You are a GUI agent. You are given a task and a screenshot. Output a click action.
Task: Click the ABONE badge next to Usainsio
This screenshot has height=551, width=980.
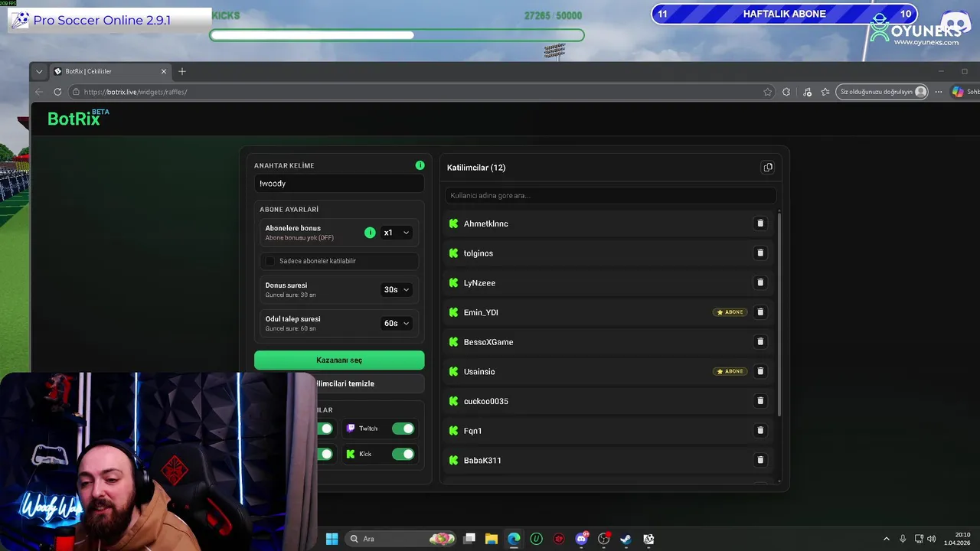[730, 371]
